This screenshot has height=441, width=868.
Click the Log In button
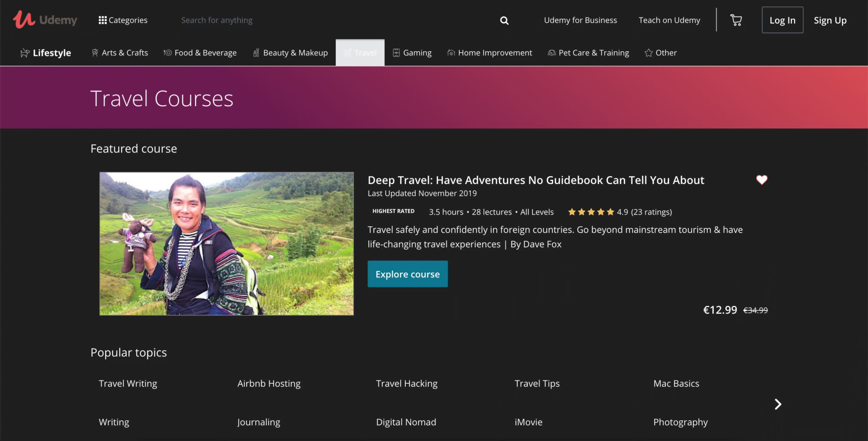pyautogui.click(x=782, y=20)
